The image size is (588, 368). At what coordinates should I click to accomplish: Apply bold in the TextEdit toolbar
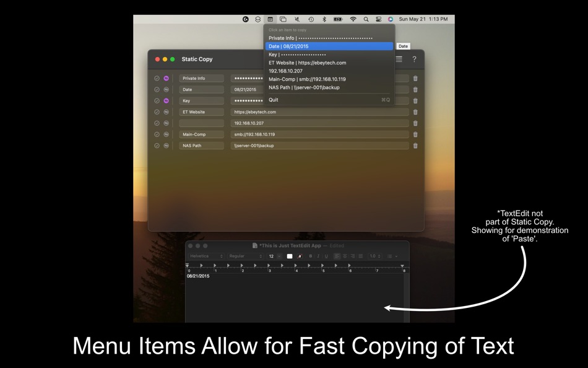point(311,256)
